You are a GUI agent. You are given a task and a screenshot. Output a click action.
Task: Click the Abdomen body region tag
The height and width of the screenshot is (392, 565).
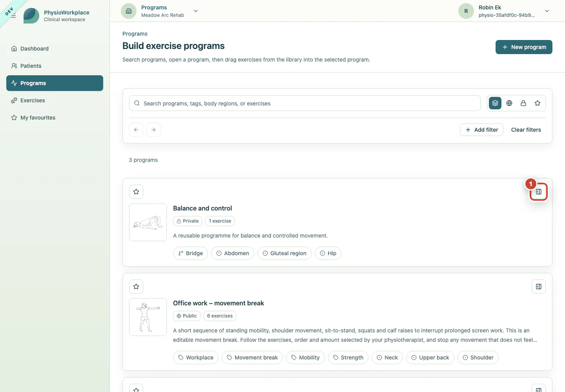click(x=233, y=253)
